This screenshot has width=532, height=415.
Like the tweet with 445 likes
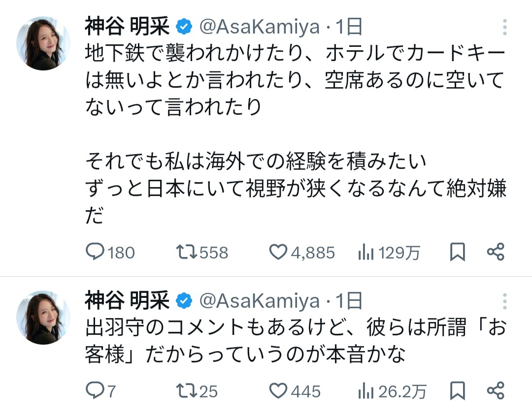tap(278, 391)
